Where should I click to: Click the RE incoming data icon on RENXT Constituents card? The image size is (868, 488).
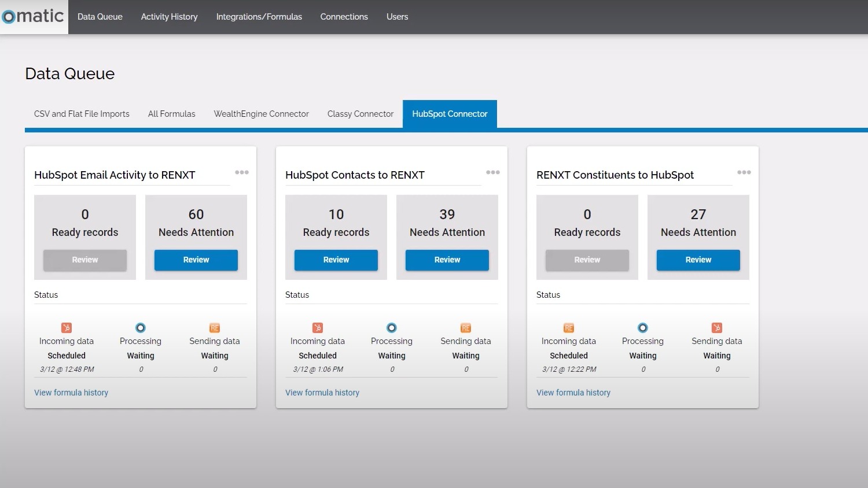[x=568, y=327]
